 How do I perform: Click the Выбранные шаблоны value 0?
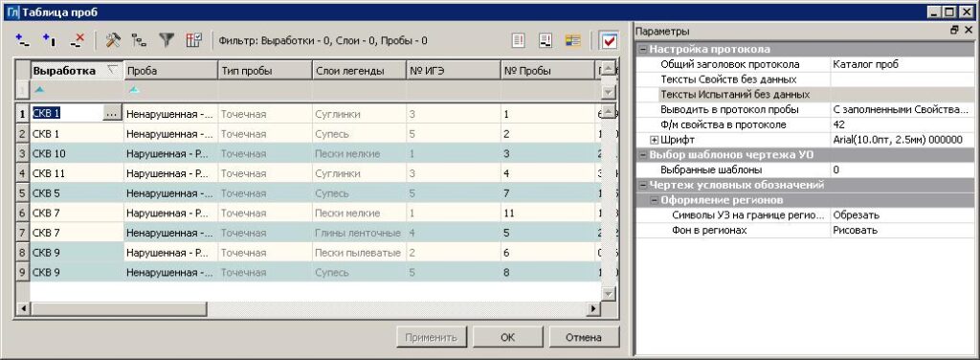click(x=902, y=170)
